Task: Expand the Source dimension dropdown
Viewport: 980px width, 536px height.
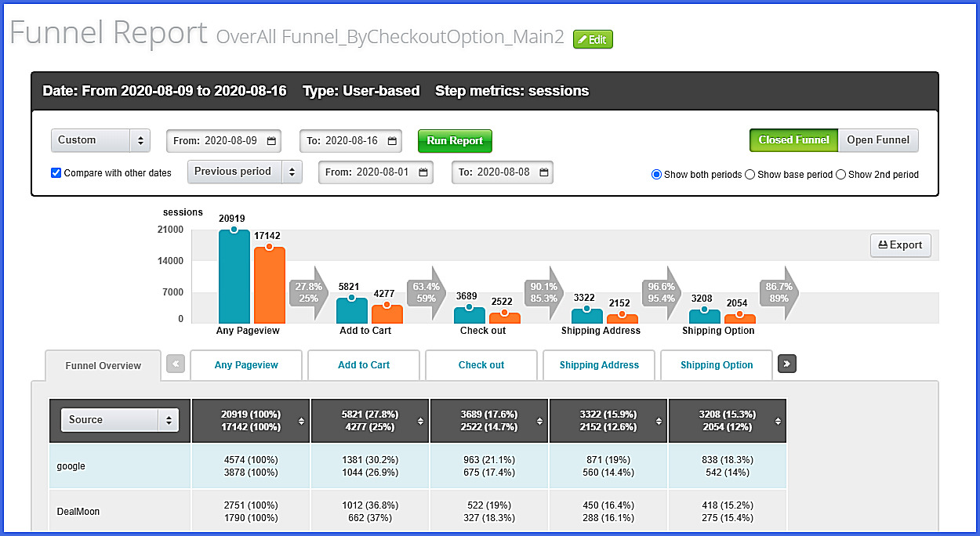Action: (x=120, y=420)
